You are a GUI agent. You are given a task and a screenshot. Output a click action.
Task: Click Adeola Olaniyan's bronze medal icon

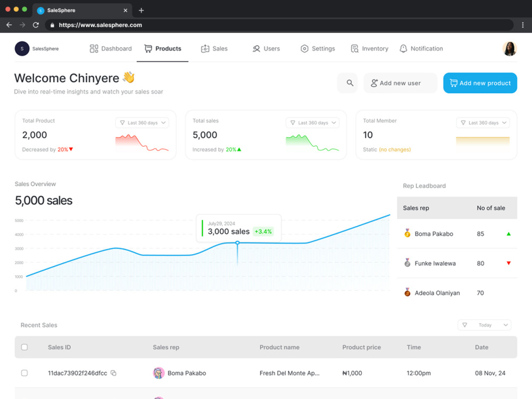coord(407,292)
